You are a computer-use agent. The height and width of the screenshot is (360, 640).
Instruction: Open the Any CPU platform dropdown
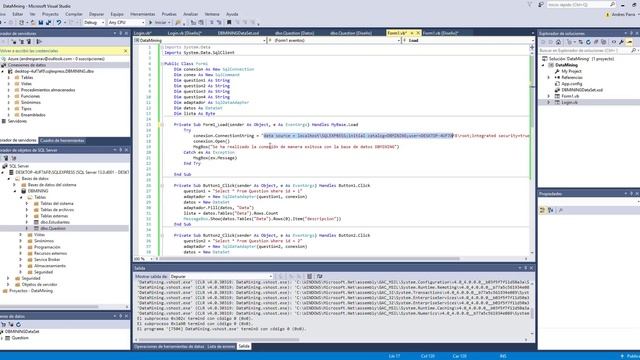pyautogui.click(x=127, y=22)
